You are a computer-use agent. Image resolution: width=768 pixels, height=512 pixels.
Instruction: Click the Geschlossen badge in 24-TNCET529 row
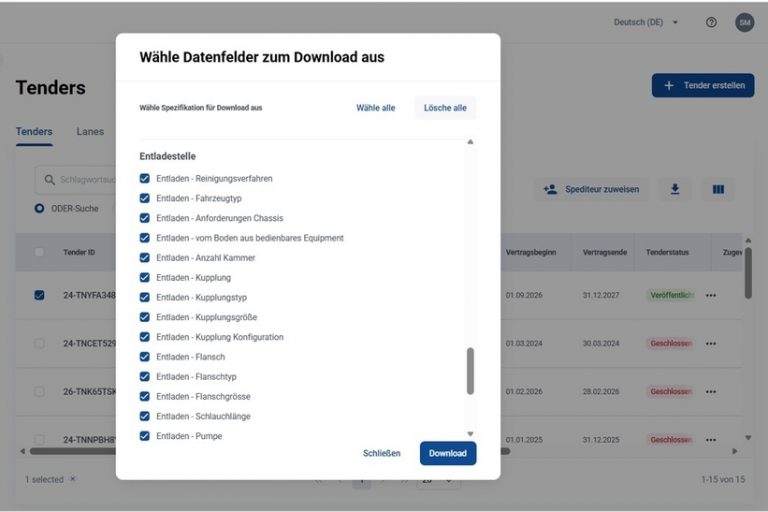tap(671, 343)
